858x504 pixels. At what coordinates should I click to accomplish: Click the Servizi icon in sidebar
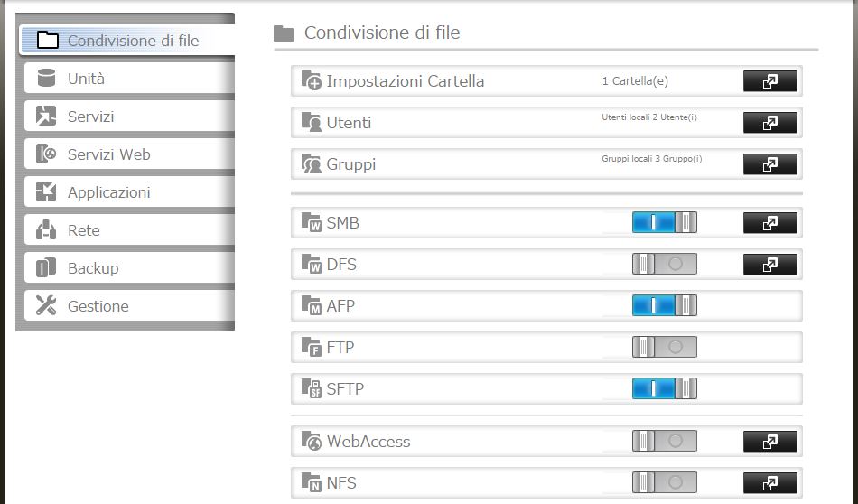46,117
